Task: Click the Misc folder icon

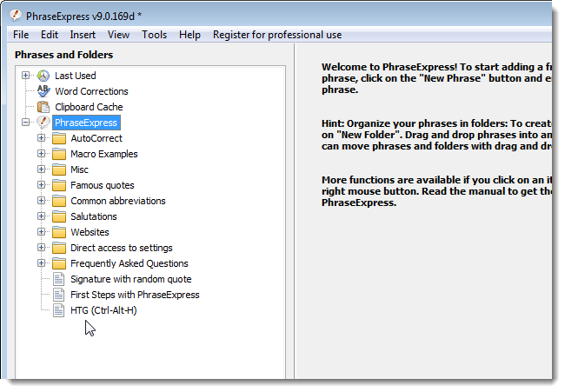Action: coord(59,169)
